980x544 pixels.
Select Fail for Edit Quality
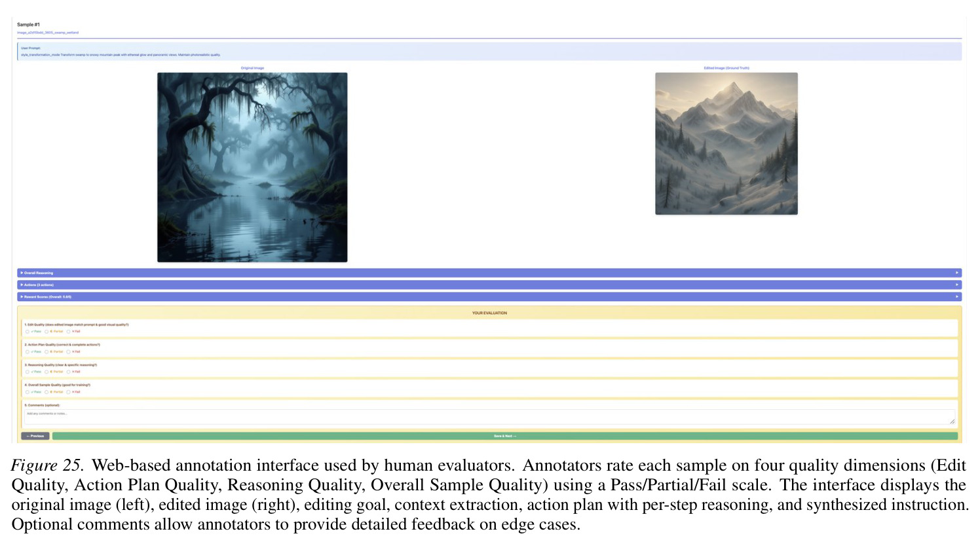(68, 331)
